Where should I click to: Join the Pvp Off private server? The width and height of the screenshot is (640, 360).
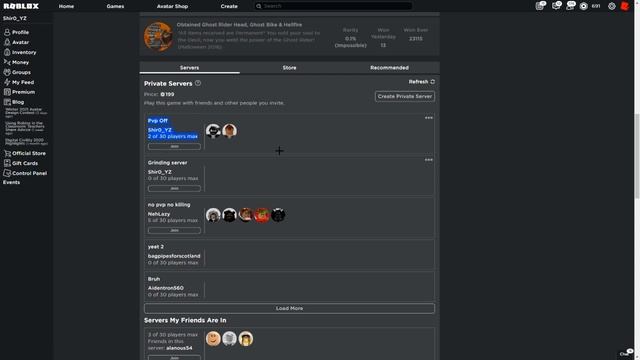click(x=174, y=146)
